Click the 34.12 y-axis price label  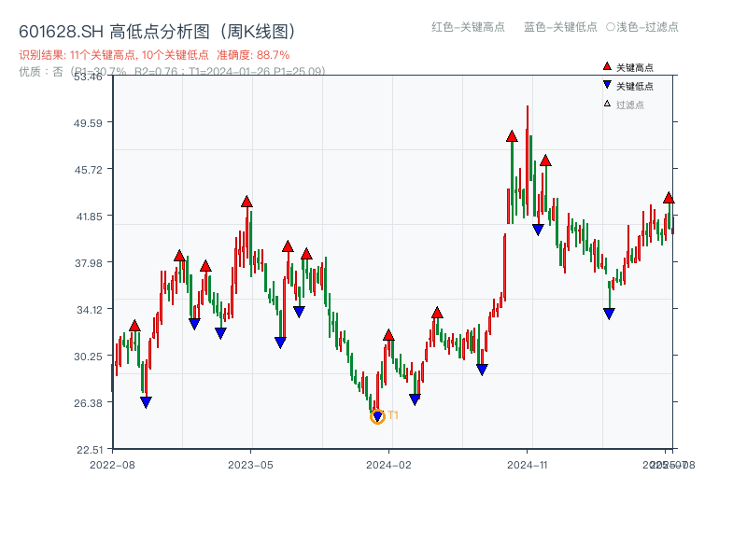(x=89, y=310)
